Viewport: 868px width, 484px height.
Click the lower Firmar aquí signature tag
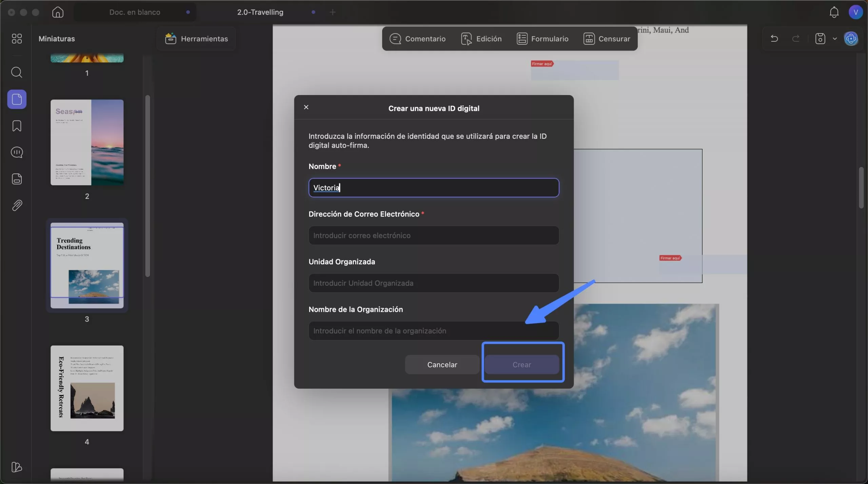pos(670,258)
